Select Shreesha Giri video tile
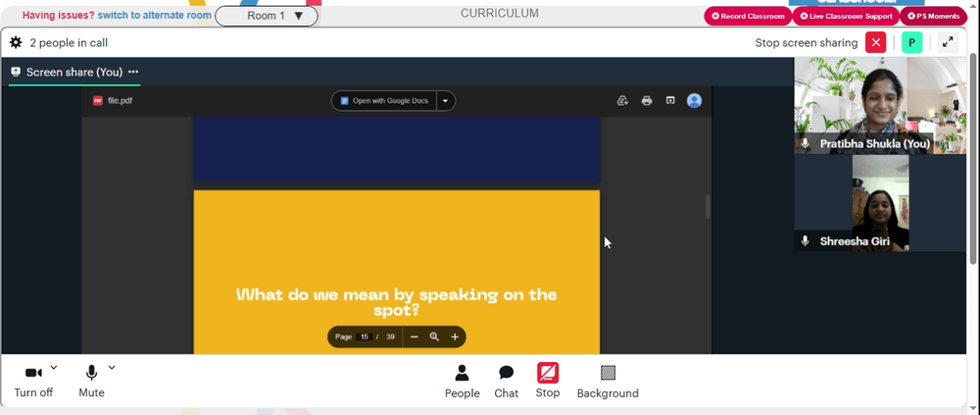This screenshot has width=980, height=415. (x=881, y=203)
